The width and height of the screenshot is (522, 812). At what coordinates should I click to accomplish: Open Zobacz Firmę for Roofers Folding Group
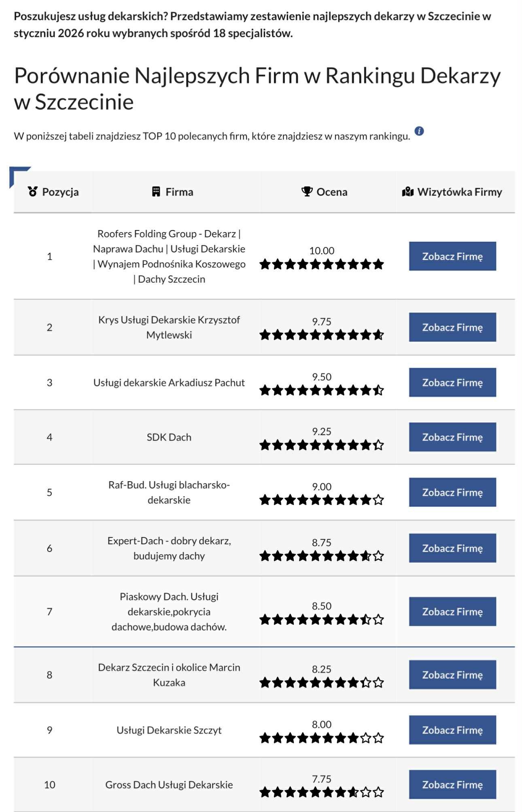coord(452,256)
